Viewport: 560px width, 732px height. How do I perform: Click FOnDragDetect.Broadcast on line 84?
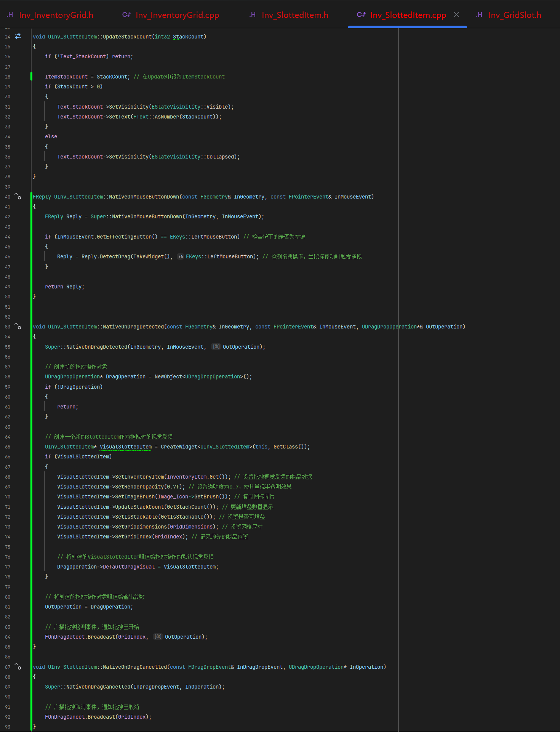point(80,637)
